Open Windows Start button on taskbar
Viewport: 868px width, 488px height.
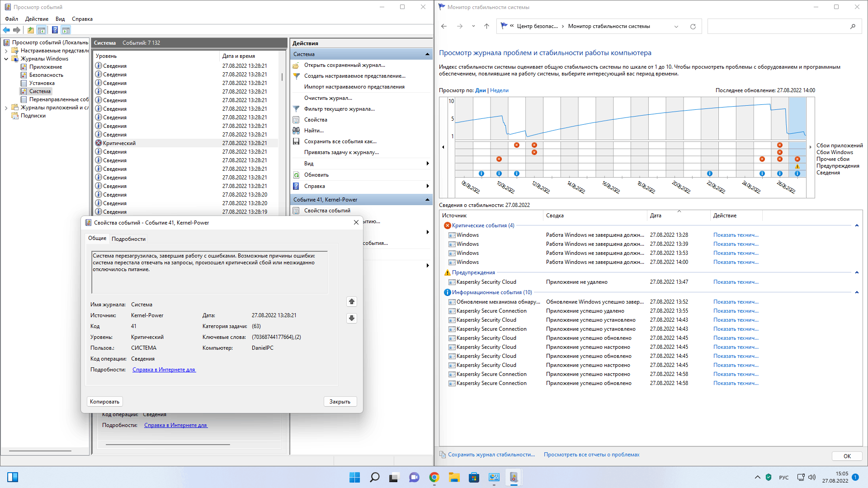point(354,477)
